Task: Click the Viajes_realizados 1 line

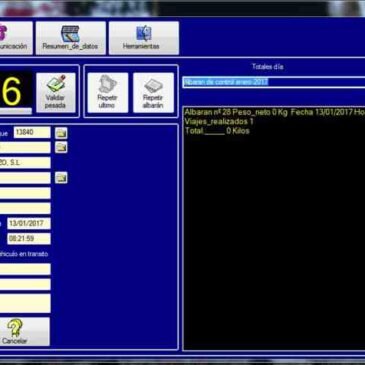Action: pos(219,121)
